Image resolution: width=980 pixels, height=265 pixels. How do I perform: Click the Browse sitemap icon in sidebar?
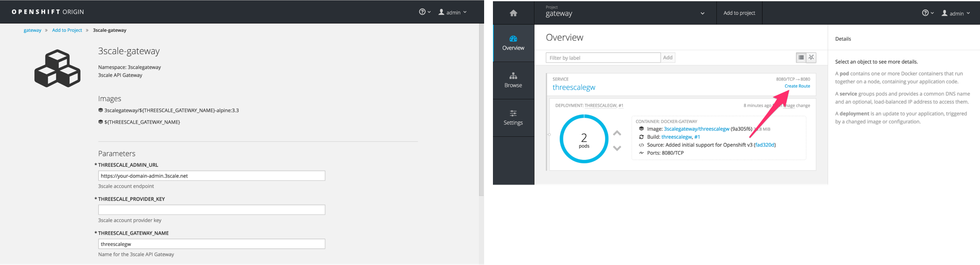513,76
